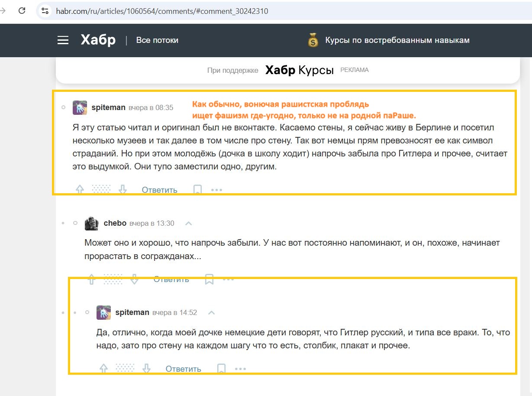Open the three-dots menu on spiteman's 08:35 comment
Viewport: 532px width, 396px height.
(x=216, y=190)
